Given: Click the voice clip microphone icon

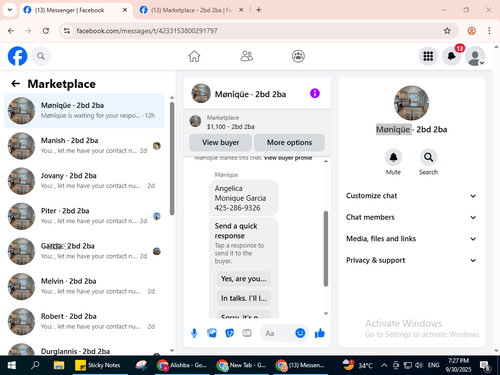Looking at the screenshot, I should [194, 333].
